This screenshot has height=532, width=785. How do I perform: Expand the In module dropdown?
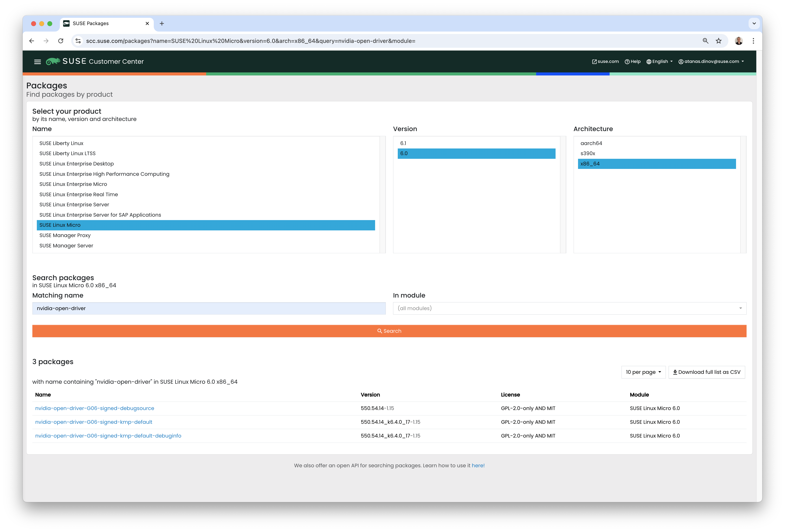click(569, 308)
